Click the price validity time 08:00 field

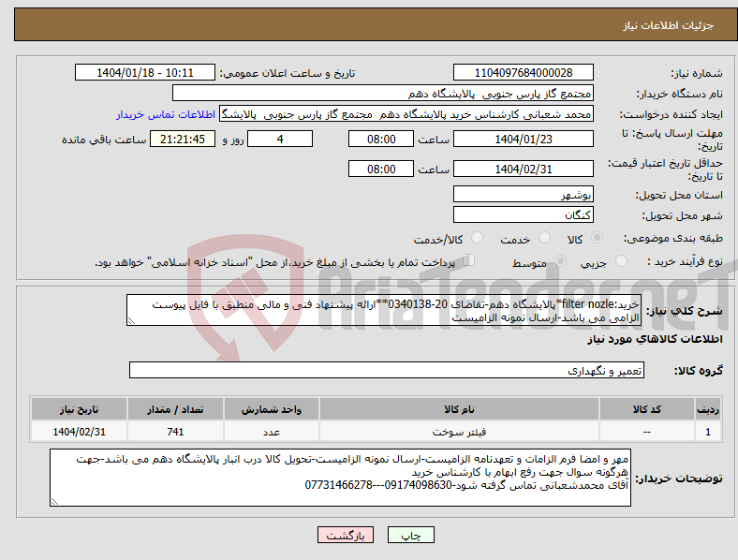click(381, 169)
